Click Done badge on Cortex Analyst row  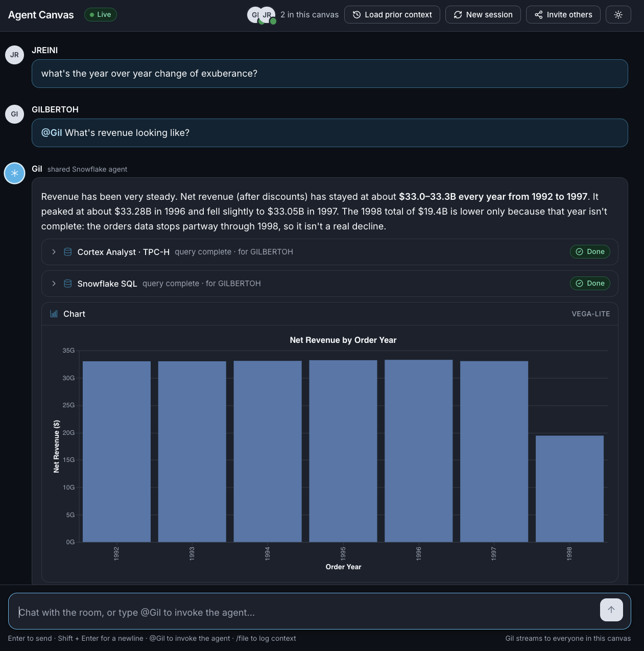(590, 251)
